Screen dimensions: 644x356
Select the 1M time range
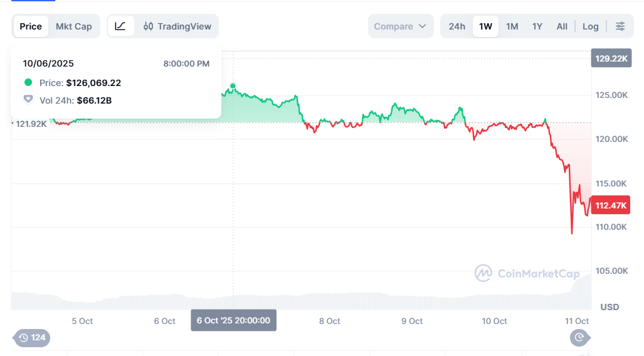coord(512,26)
